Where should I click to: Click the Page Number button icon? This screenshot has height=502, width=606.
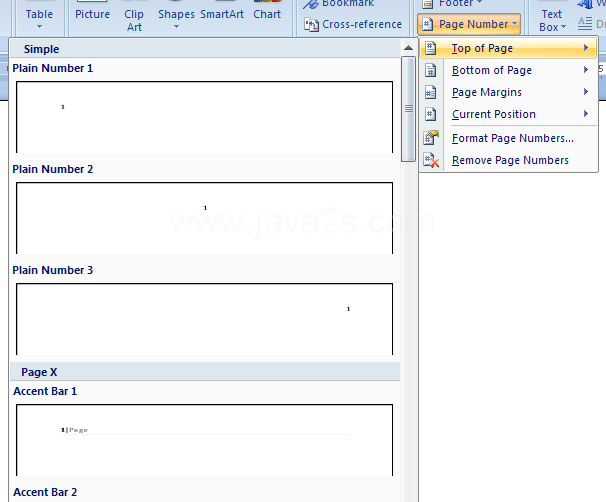(427, 24)
